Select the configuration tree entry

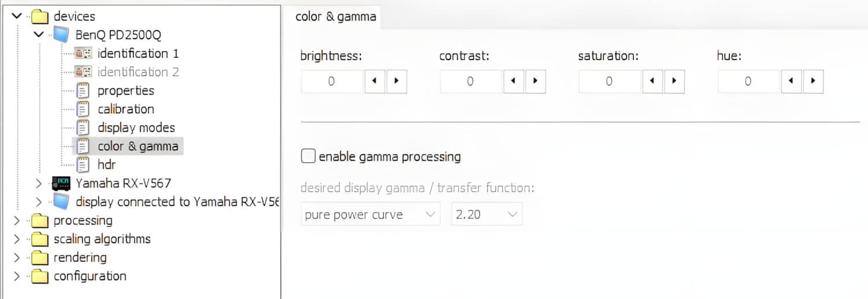[90, 276]
